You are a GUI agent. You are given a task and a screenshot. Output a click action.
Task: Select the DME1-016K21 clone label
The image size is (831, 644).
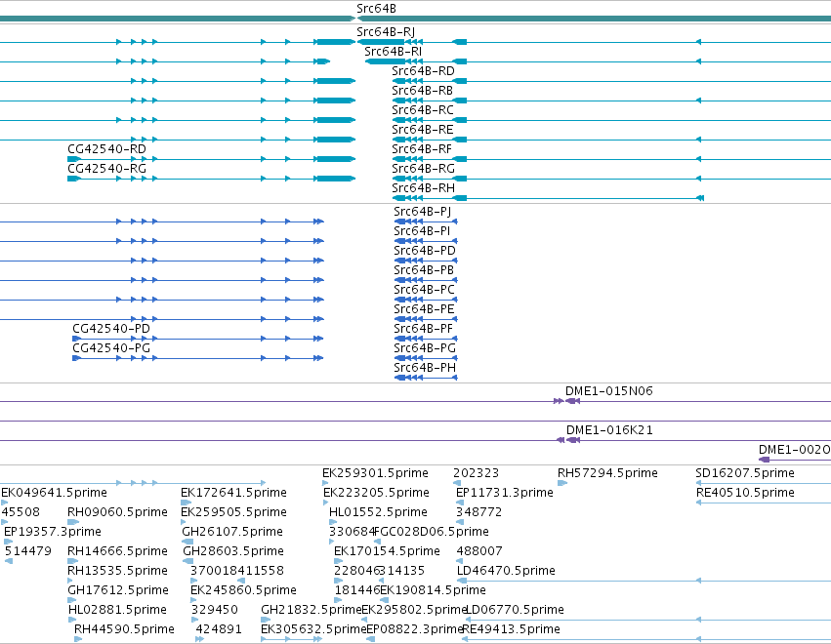[x=609, y=430]
